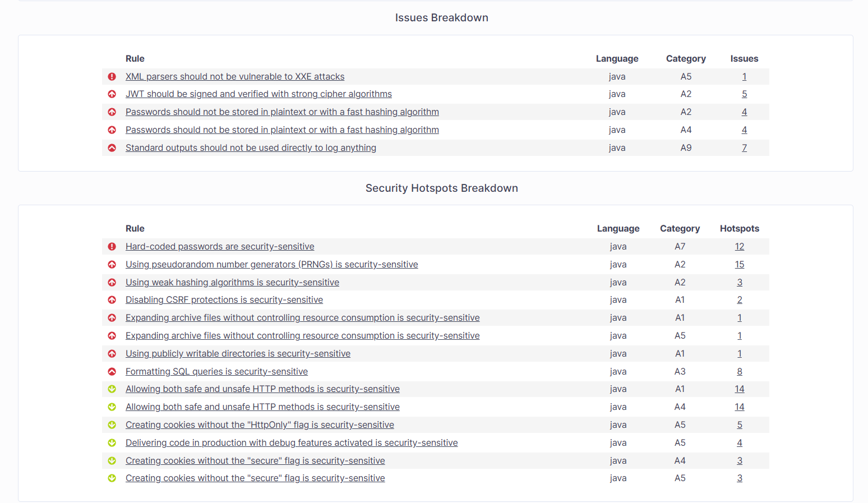Open the XML parsers XXE attacks rule
The height and width of the screenshot is (503, 868).
(x=235, y=77)
